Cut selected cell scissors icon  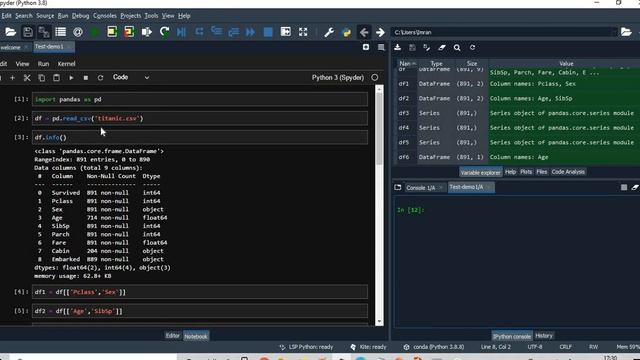[27, 78]
